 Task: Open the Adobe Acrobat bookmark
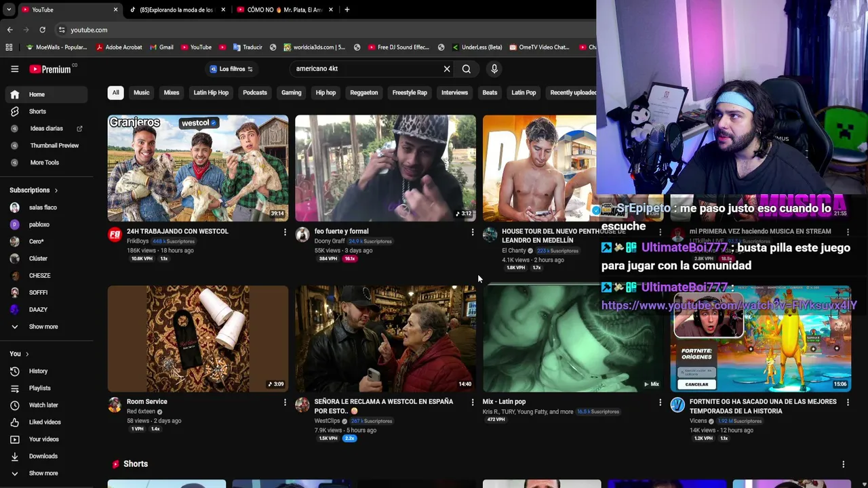(x=119, y=47)
